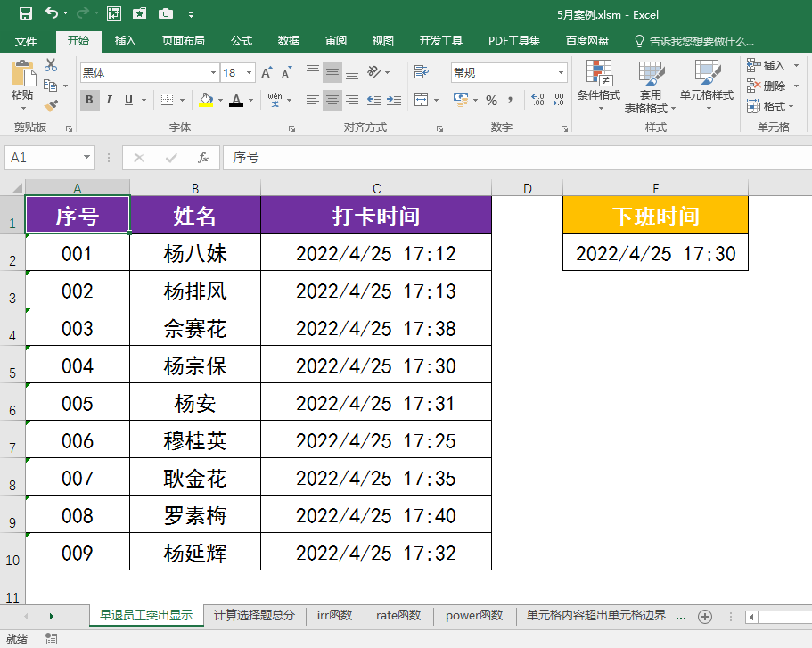
Task: Open Conditional Formatting (条件格式)
Action: (x=599, y=86)
